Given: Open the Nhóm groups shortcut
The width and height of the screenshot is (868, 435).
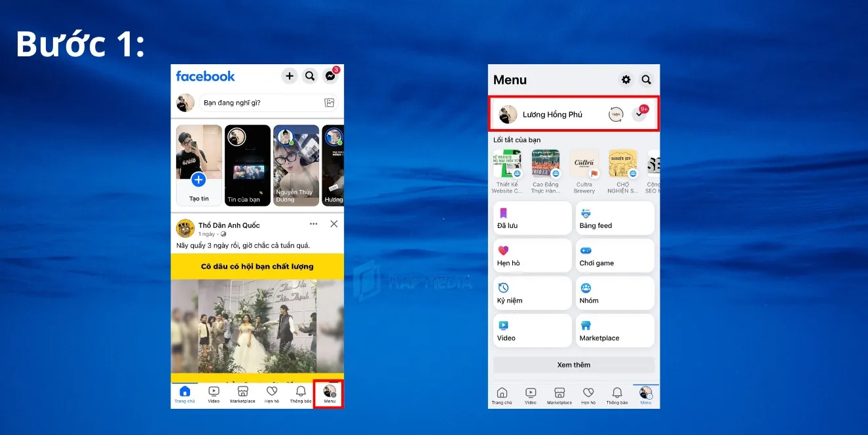Looking at the screenshot, I should (614, 293).
